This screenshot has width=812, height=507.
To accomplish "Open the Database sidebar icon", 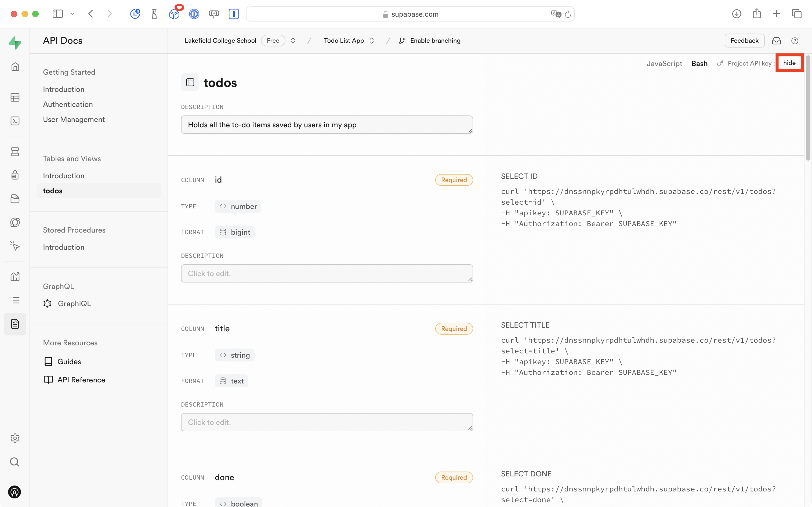I will [x=15, y=152].
